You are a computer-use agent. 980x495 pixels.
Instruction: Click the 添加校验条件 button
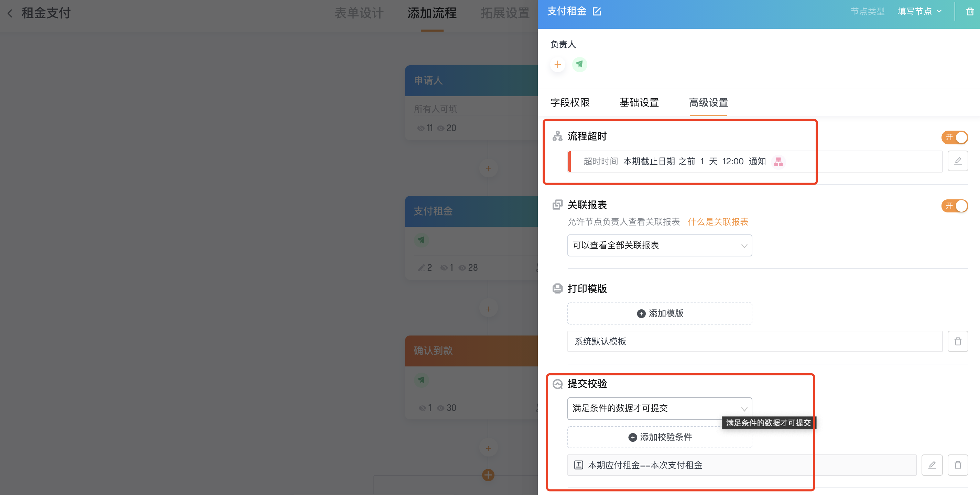pos(659,437)
